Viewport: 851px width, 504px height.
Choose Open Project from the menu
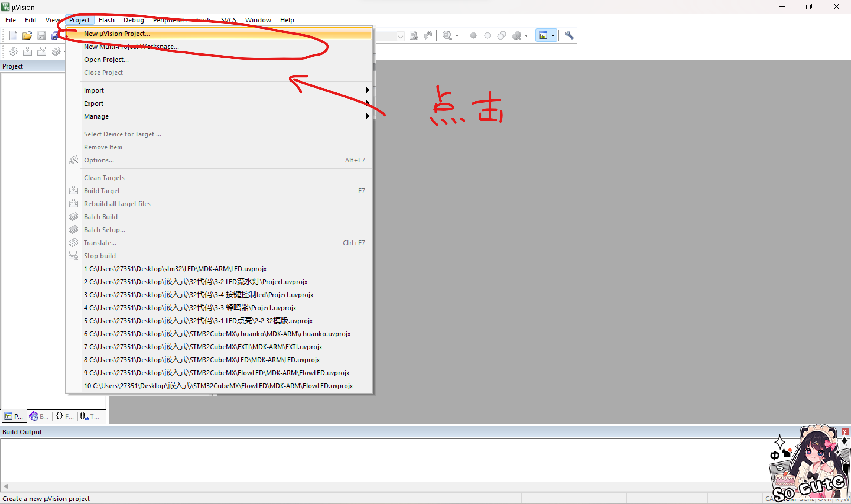tap(106, 60)
